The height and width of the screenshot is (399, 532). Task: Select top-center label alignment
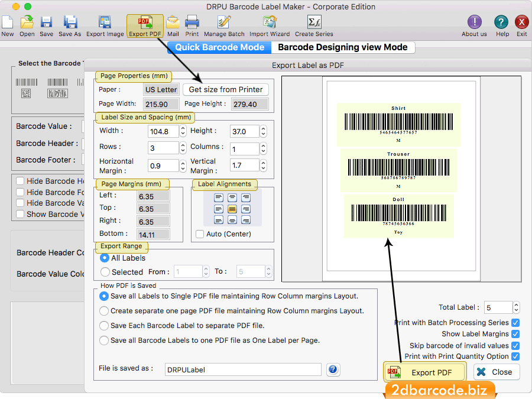232,197
